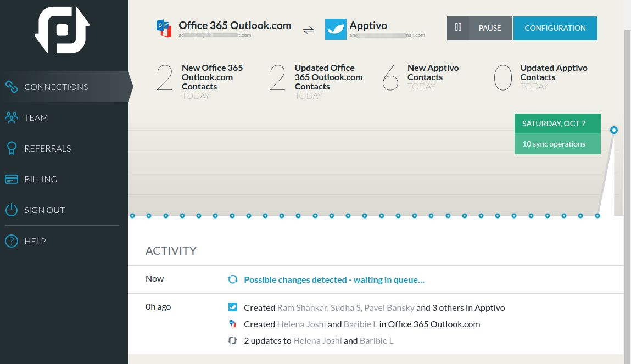Click the ACTIVITY section heading
631x364 pixels.
(171, 250)
